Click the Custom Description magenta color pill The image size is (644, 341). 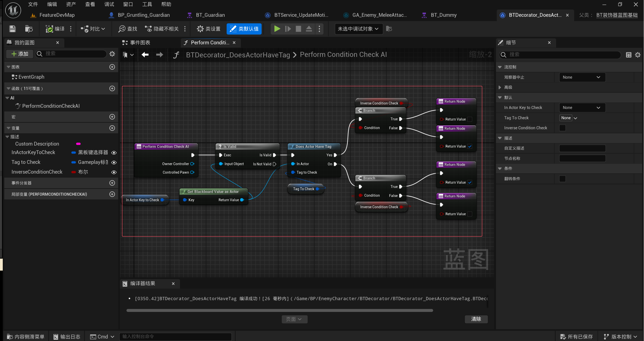point(78,144)
